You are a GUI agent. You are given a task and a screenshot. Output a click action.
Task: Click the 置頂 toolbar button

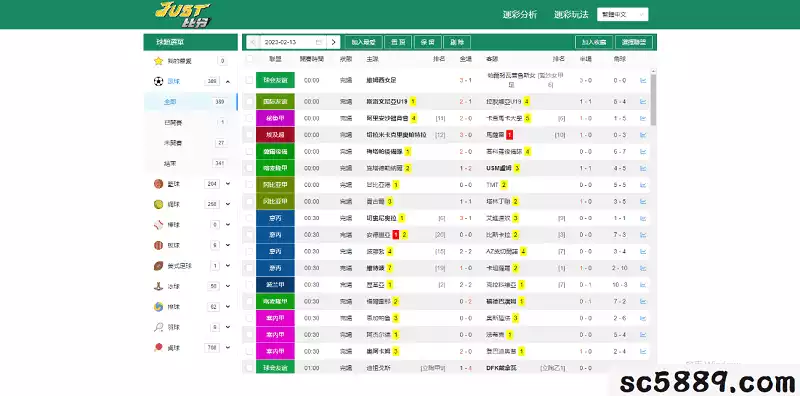click(398, 42)
